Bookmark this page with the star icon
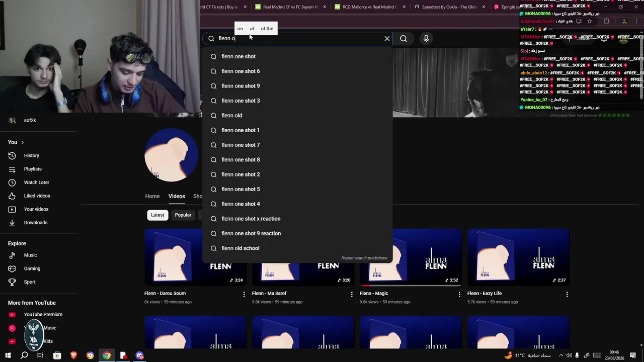Viewport: 644px width, 362px height. [590, 21]
